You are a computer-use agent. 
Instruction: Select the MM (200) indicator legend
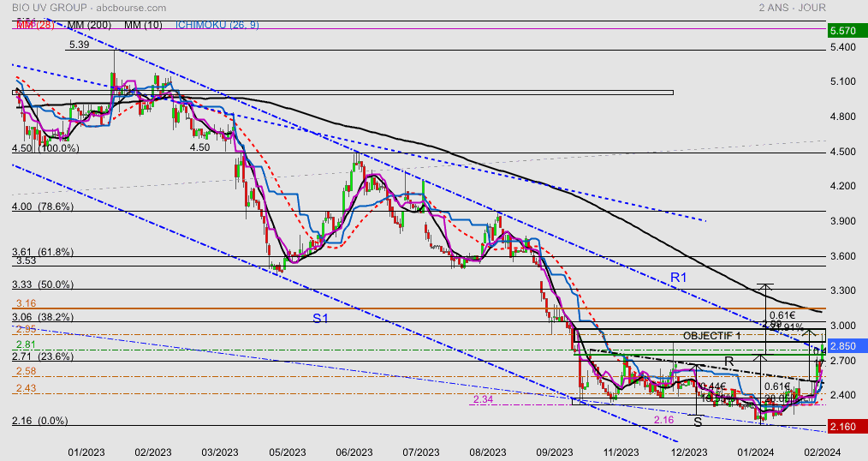coord(89,25)
